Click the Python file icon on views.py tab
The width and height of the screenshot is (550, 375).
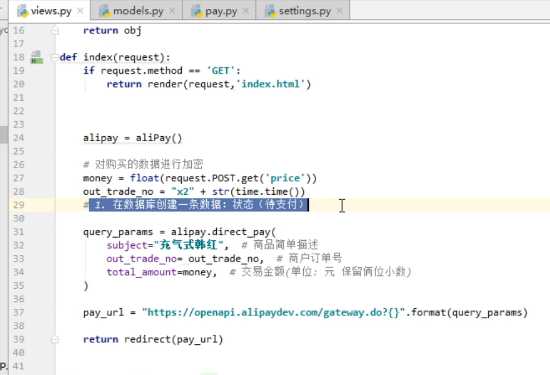pos(22,12)
